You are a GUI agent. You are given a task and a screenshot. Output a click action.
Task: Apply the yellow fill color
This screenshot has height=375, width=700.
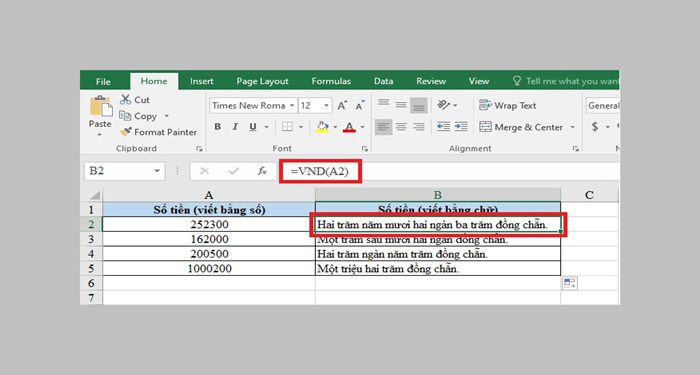coord(322,127)
